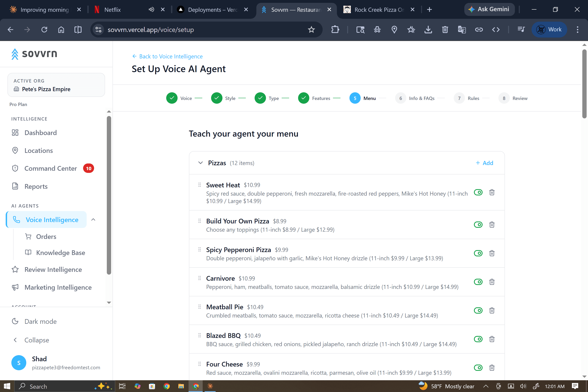This screenshot has width=588, height=392.
Task: Open Locations in the sidebar
Action: [38, 150]
